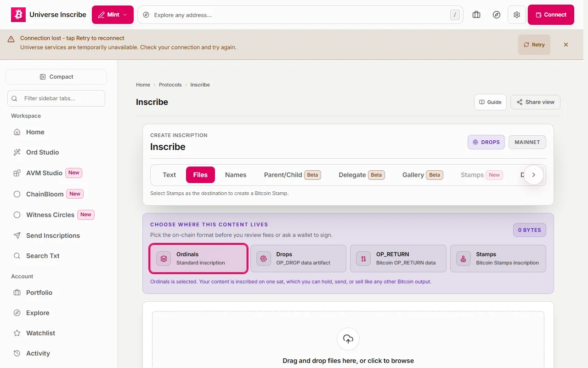
Task: Focus the Filter sidebar tabs field
Action: [x=56, y=98]
